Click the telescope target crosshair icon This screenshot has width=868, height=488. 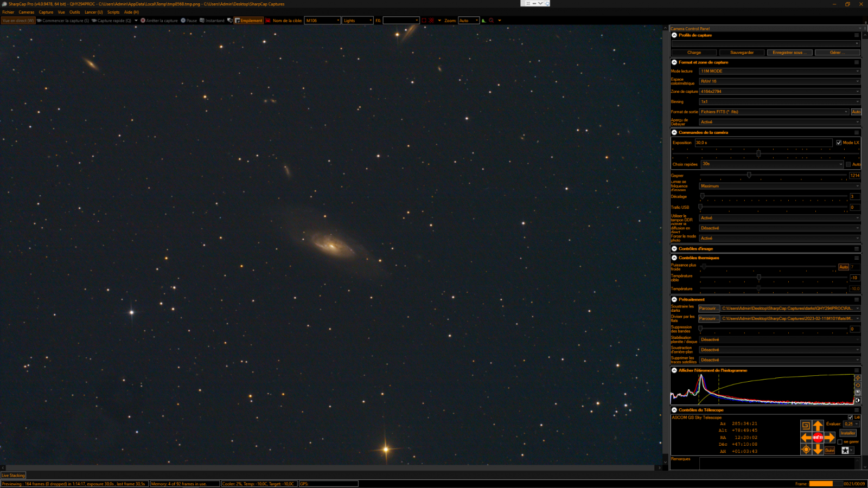tap(806, 450)
